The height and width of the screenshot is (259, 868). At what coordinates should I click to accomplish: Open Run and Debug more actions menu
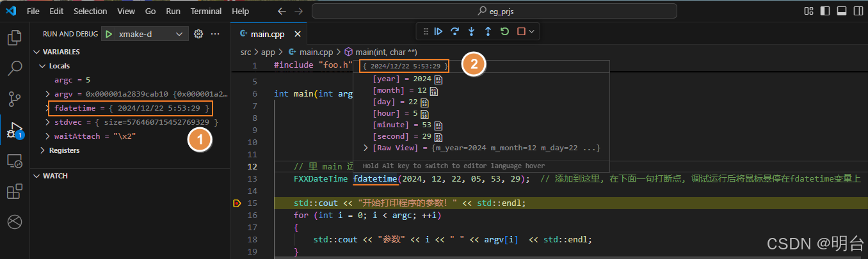pyautogui.click(x=215, y=34)
